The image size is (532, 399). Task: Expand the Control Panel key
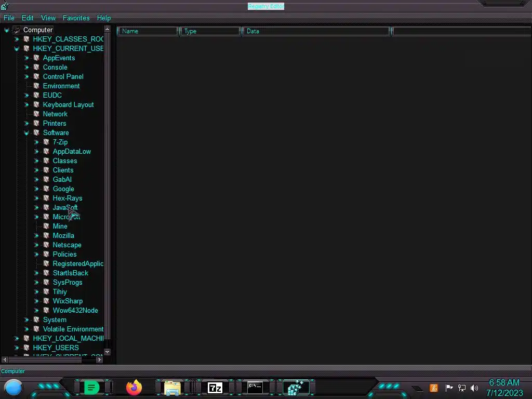coord(26,77)
